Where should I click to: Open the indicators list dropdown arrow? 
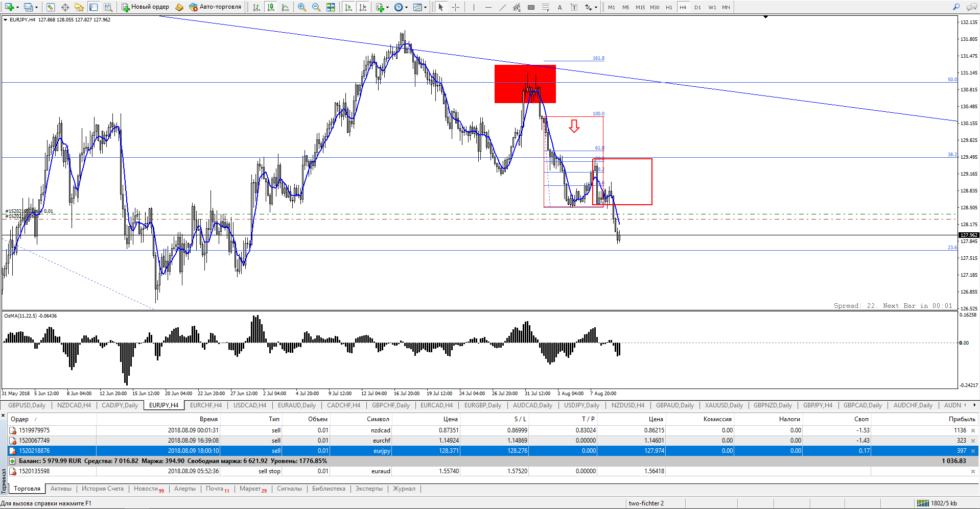[388, 7]
